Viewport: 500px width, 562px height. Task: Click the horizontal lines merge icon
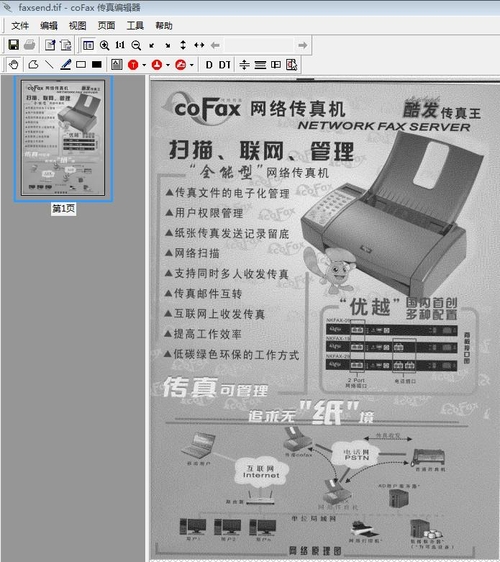[x=260, y=65]
